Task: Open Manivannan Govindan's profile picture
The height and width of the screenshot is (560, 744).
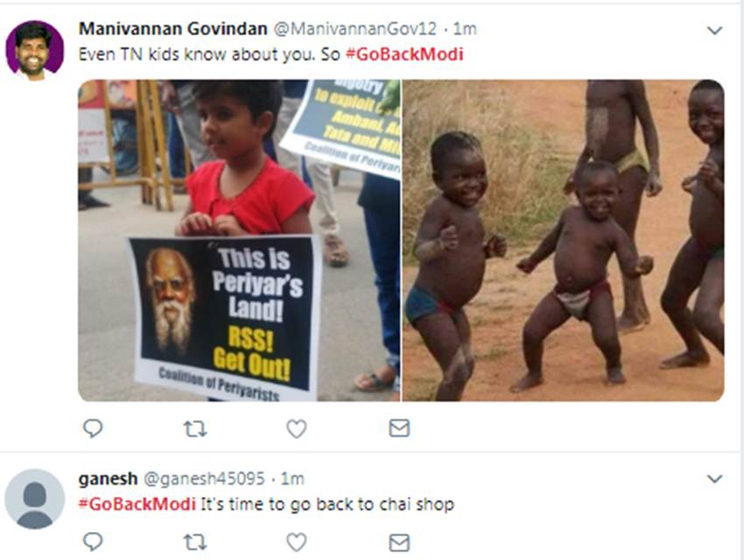Action: point(35,50)
